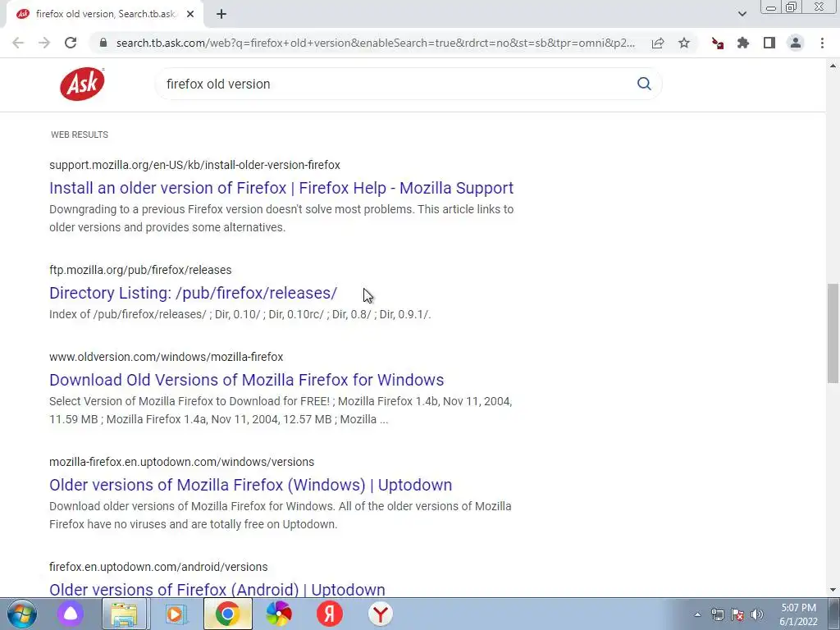Go forward to the next page
Viewport: 840px width, 630px height.
(44, 43)
